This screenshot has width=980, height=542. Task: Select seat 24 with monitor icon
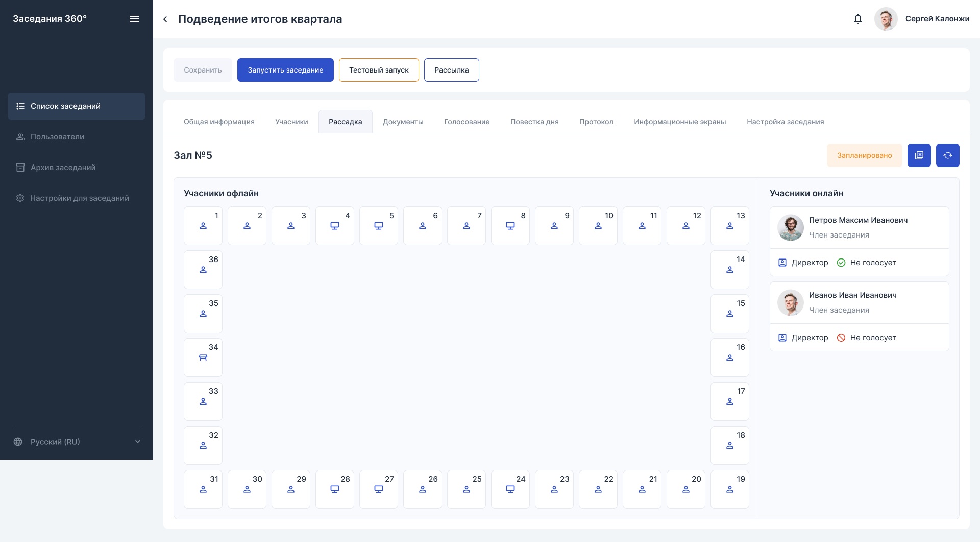point(510,489)
